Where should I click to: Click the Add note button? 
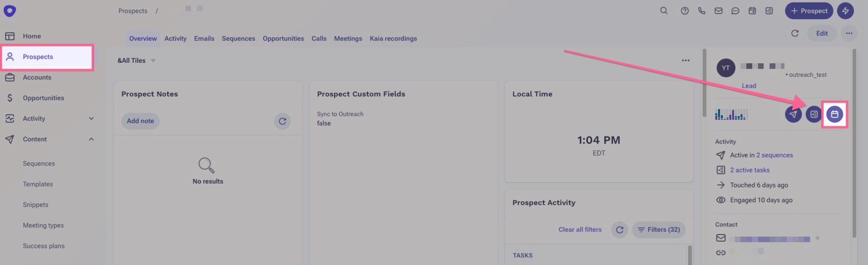[x=141, y=121]
